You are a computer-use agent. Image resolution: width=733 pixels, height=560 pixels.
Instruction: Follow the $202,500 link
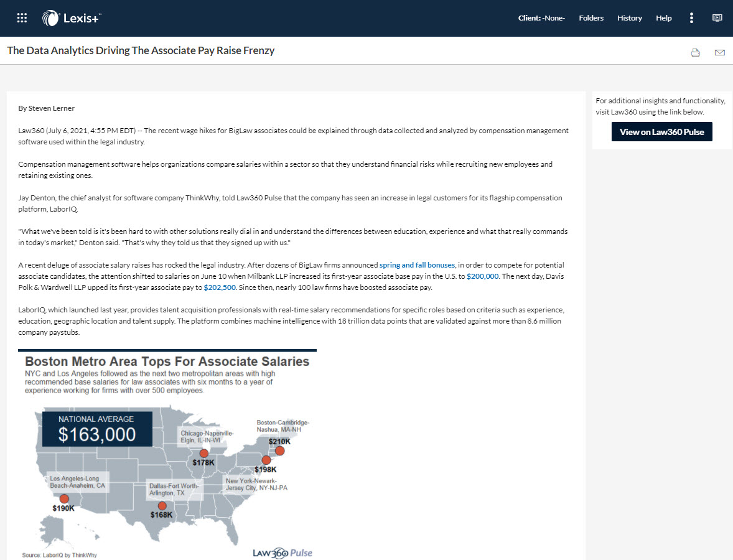(x=220, y=287)
